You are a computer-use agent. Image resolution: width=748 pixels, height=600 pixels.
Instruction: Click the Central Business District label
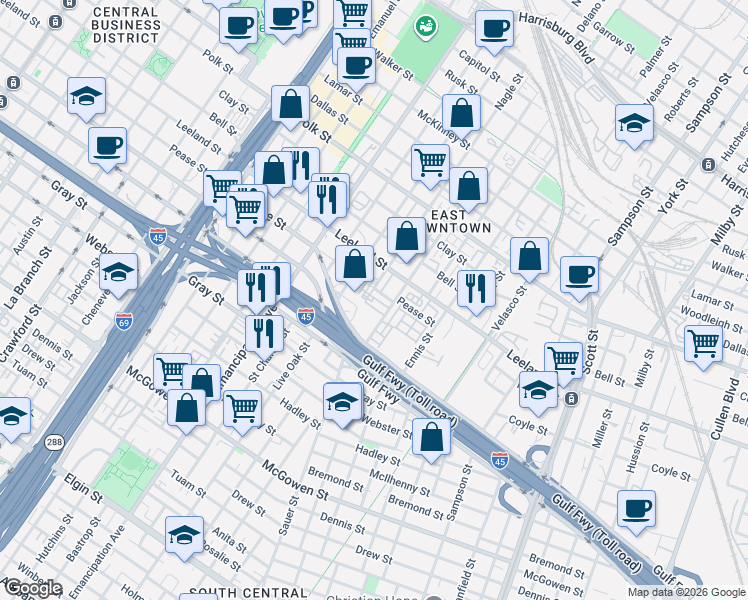coord(125,25)
